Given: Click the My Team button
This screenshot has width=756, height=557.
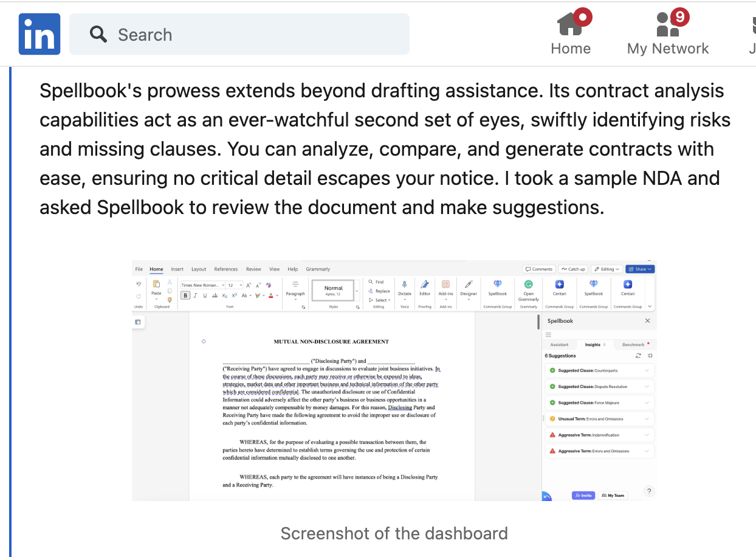Looking at the screenshot, I should pos(613,496).
